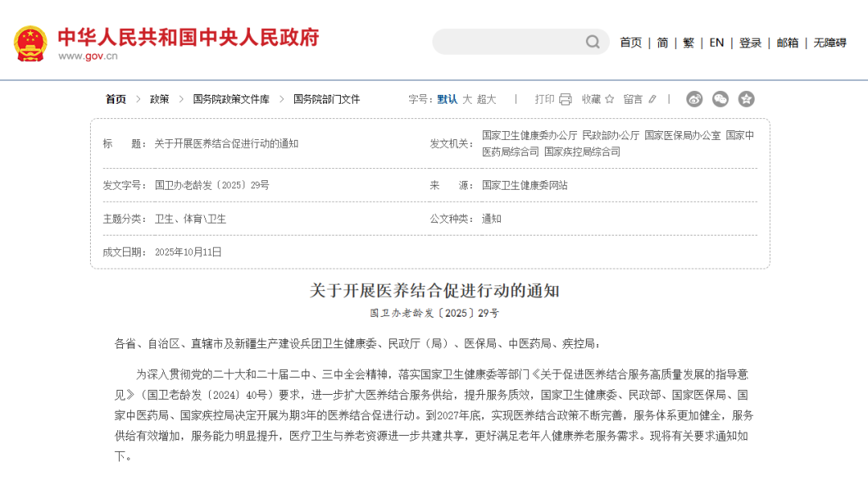Switch to simplified Chinese 简

(662, 43)
